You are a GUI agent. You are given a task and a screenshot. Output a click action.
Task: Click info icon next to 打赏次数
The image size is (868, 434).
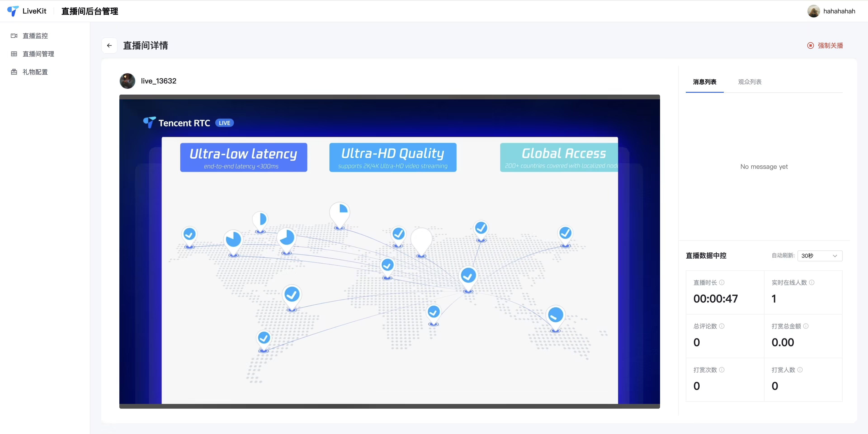[722, 370]
